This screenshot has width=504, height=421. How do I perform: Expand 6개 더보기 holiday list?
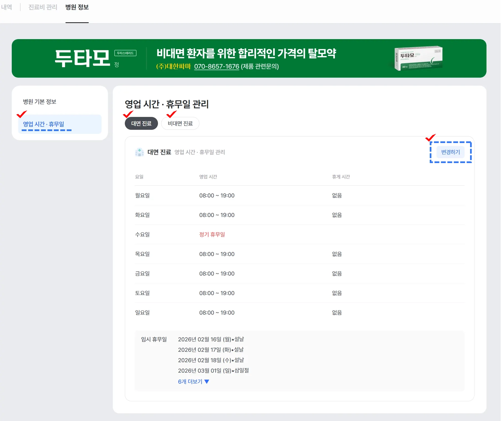click(190, 381)
